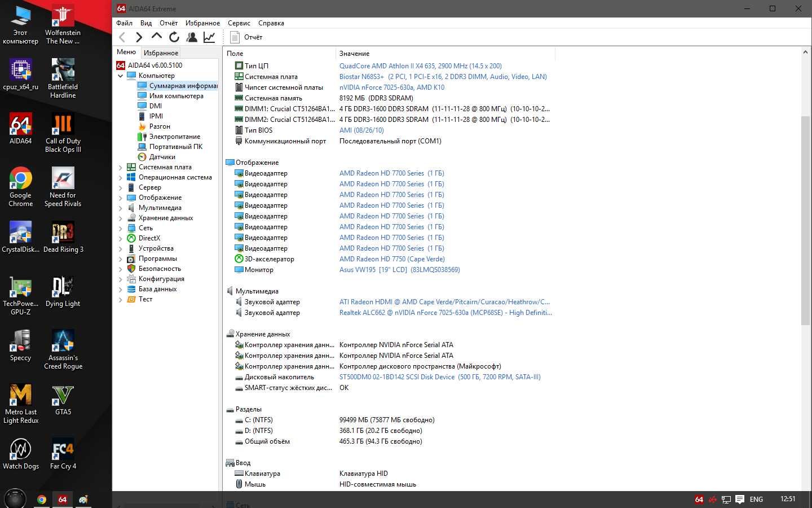This screenshot has width=812, height=508.
Task: Open the Справка menu
Action: [271, 23]
